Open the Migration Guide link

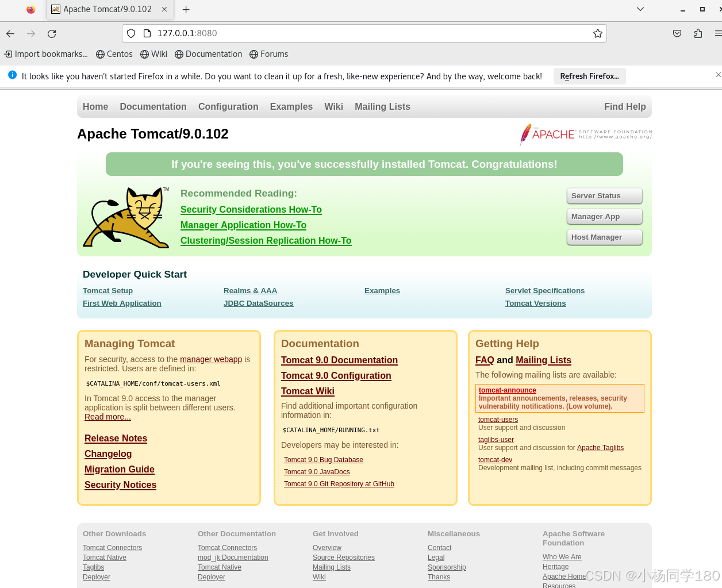point(119,470)
